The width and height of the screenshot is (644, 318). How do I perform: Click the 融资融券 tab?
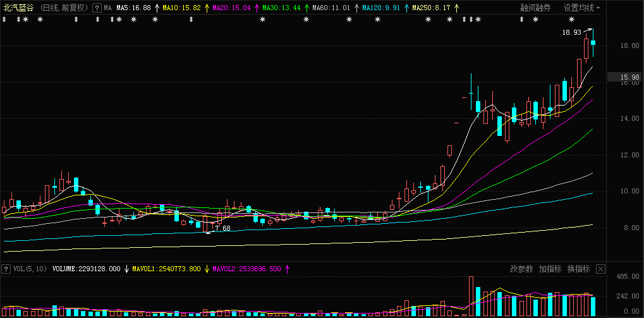[x=535, y=8]
